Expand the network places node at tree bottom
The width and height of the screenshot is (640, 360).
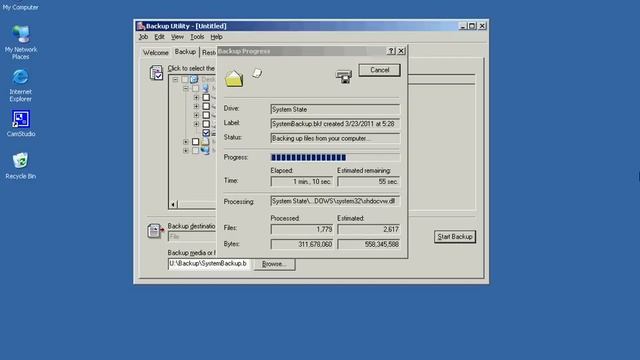click(186, 151)
